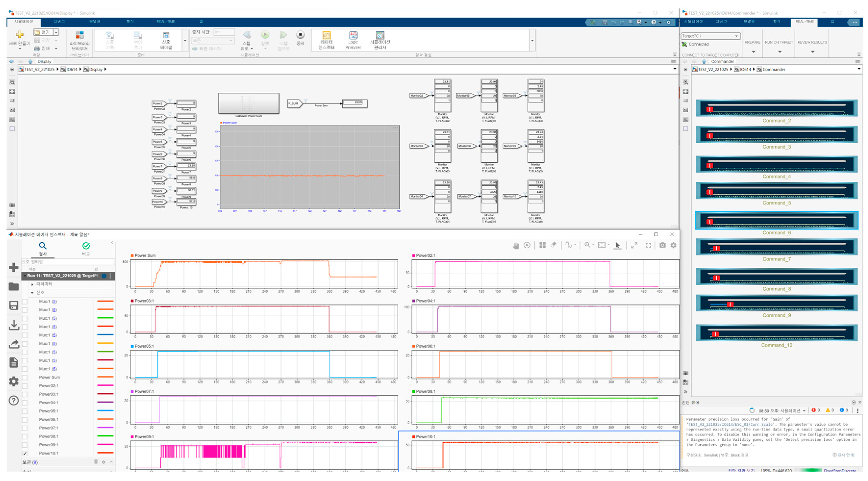
Task: Open the TargetPC1 dropdown
Action: pyautogui.click(x=737, y=36)
